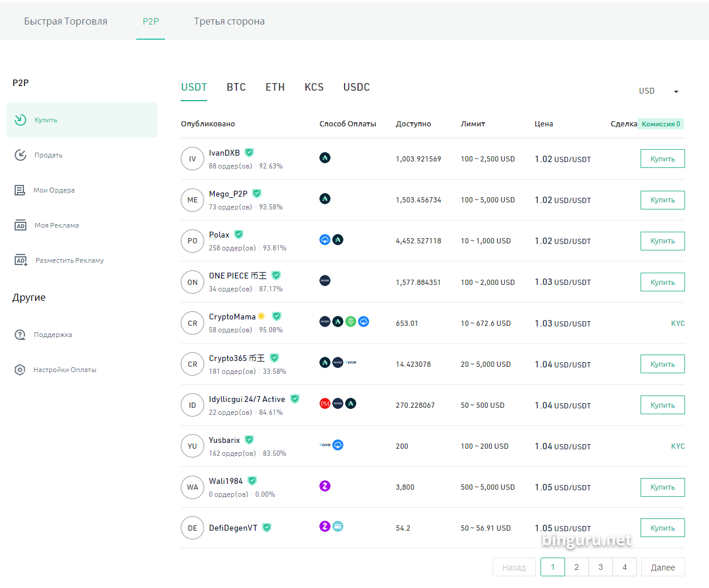
Task: Click the purple Zelle icon for Wali1984
Action: coord(325,486)
